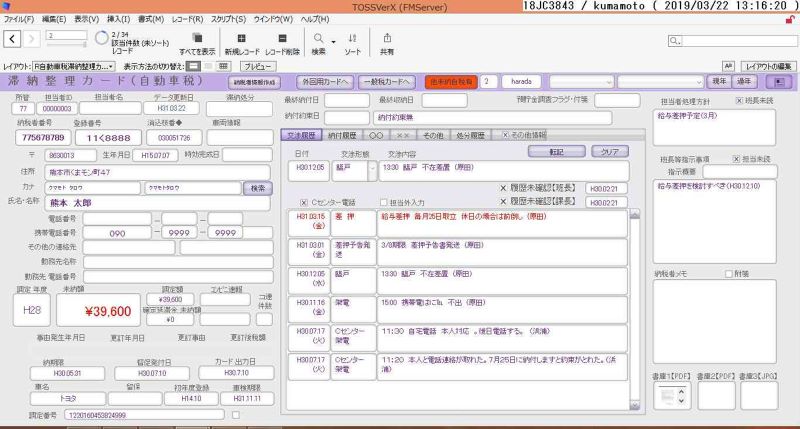Open the レコード(R) menu
Viewport: 800px width, 429px height.
coord(187,19)
